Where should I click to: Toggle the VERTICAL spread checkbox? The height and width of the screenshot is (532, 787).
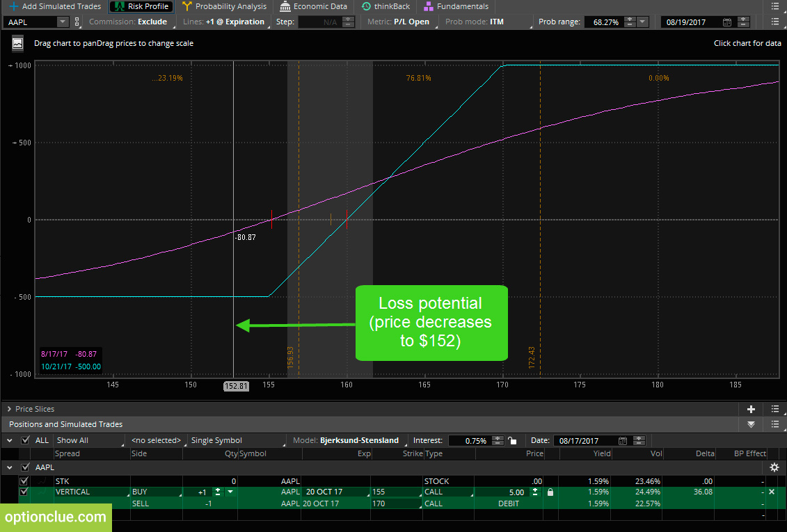(x=24, y=492)
